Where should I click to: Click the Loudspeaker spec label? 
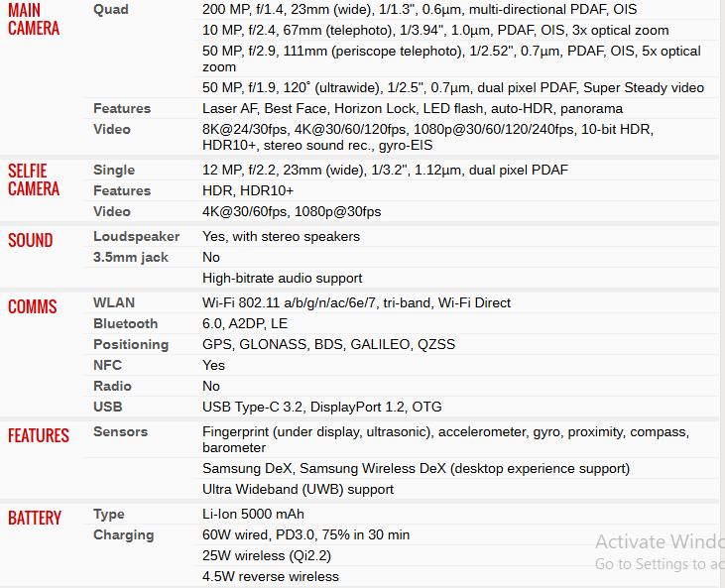pos(137,236)
